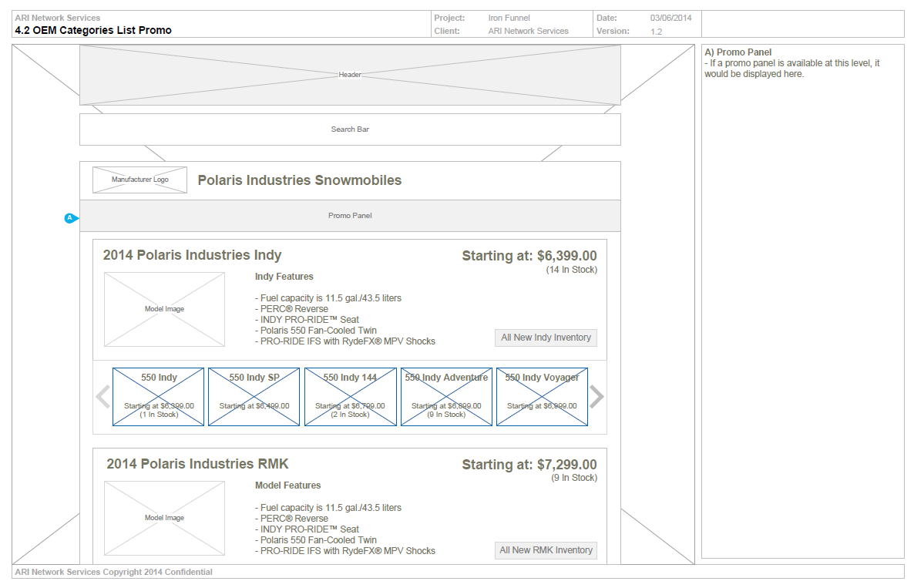Click the previous arrow of the Indy carousel
Image resolution: width=914 pixels, height=588 pixels.
click(103, 397)
